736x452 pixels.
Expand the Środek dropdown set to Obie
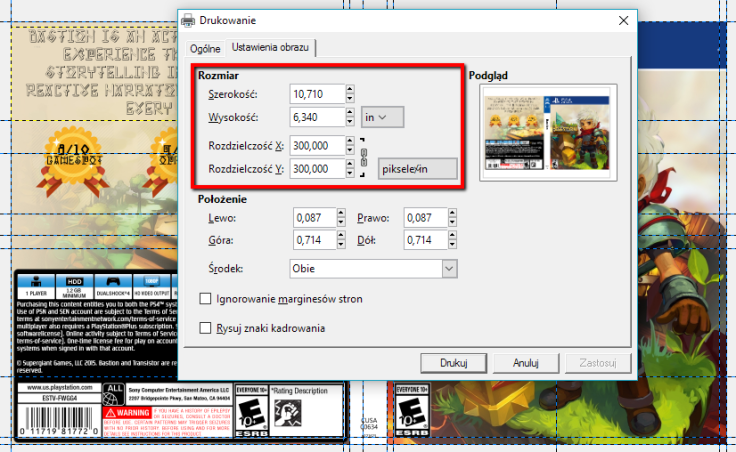click(x=449, y=269)
